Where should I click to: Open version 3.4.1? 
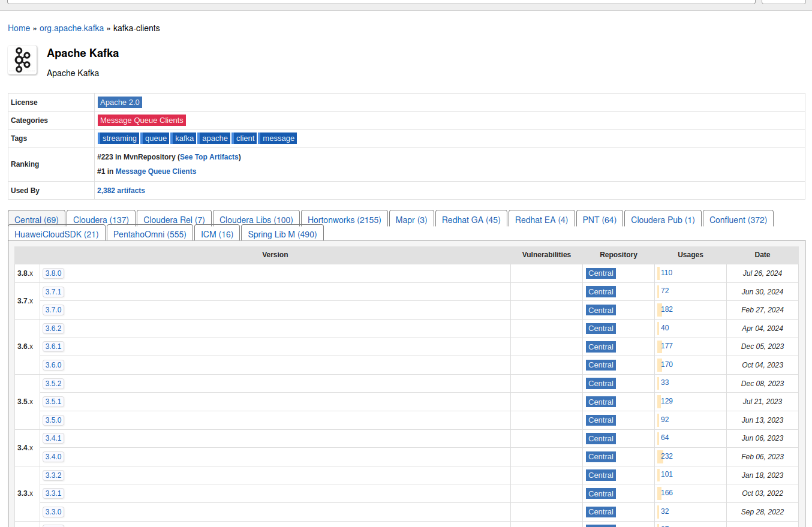click(x=53, y=438)
